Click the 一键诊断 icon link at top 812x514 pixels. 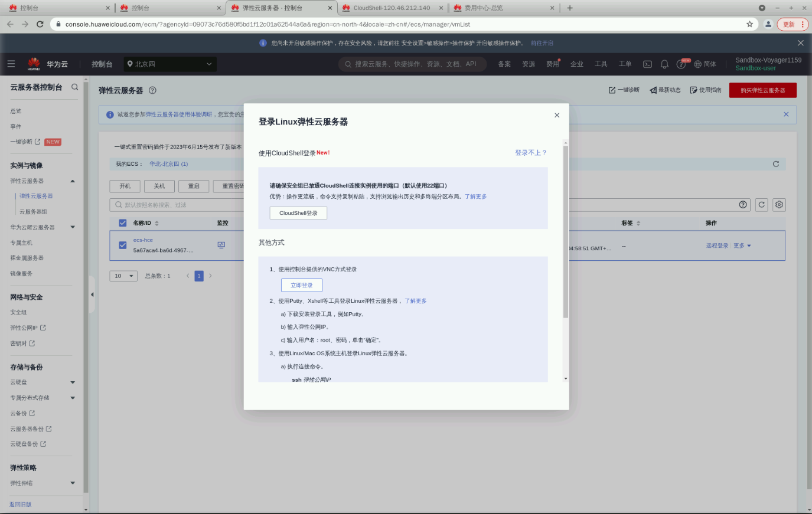coord(624,90)
